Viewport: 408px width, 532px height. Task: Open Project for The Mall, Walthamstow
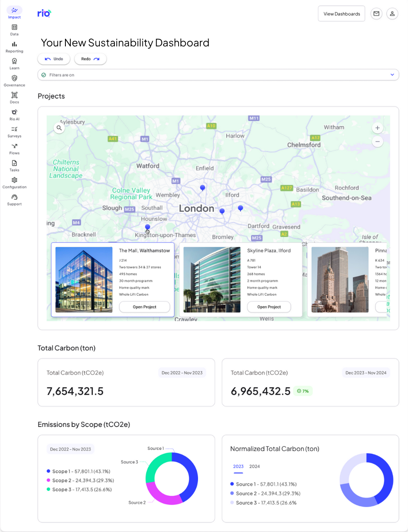[x=145, y=307]
